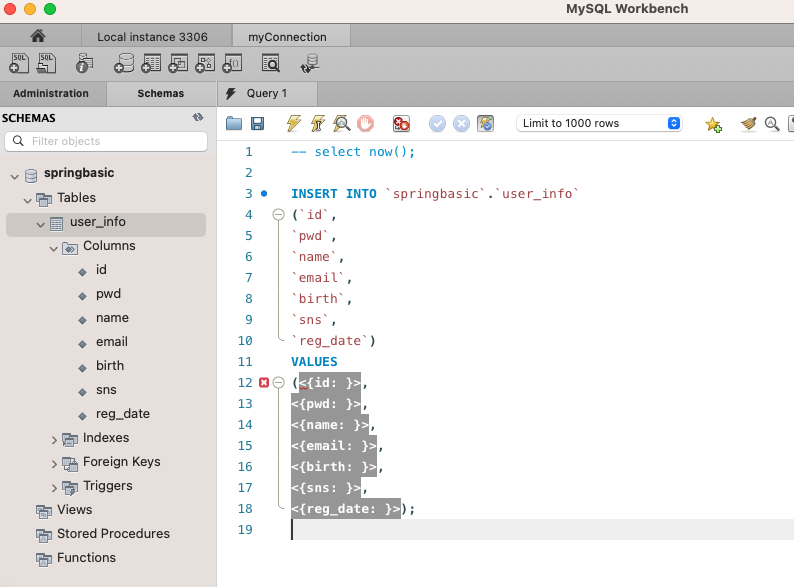The image size is (794, 587).
Task: Fold the column list block at line 4
Action: 279,215
